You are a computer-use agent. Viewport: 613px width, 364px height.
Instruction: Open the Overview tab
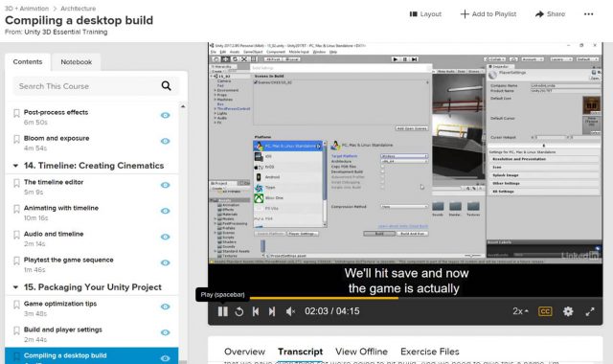coord(245,352)
